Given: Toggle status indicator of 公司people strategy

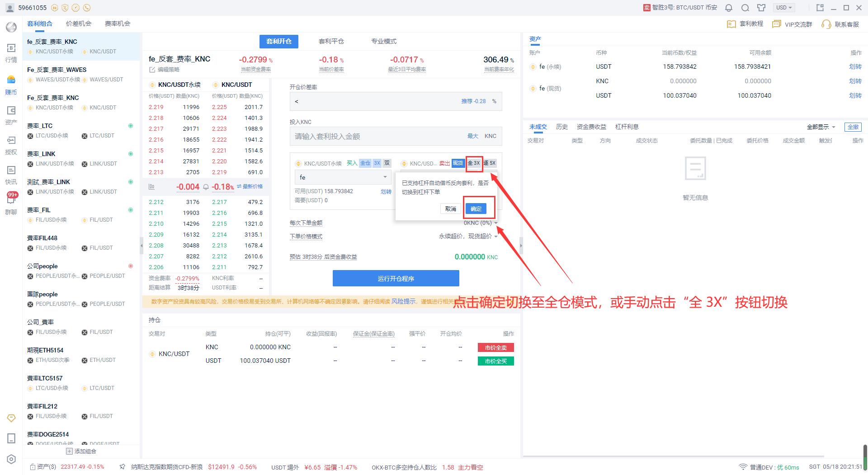Looking at the screenshot, I should click(131, 266).
